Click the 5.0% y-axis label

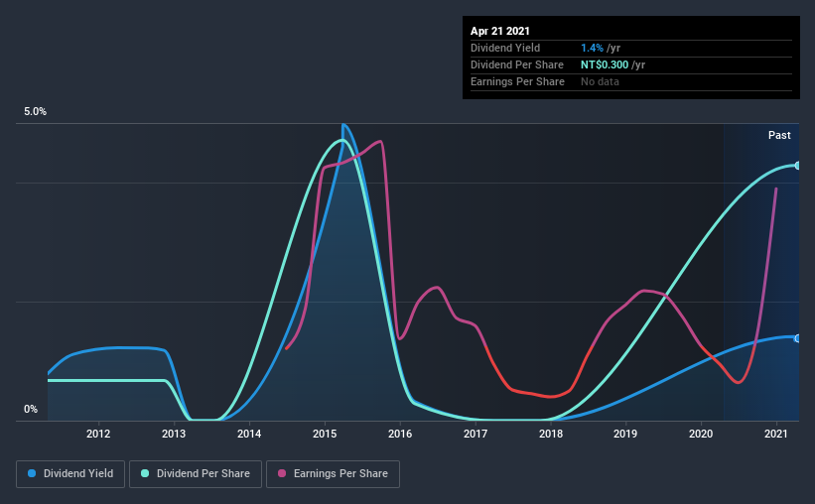click(x=35, y=111)
